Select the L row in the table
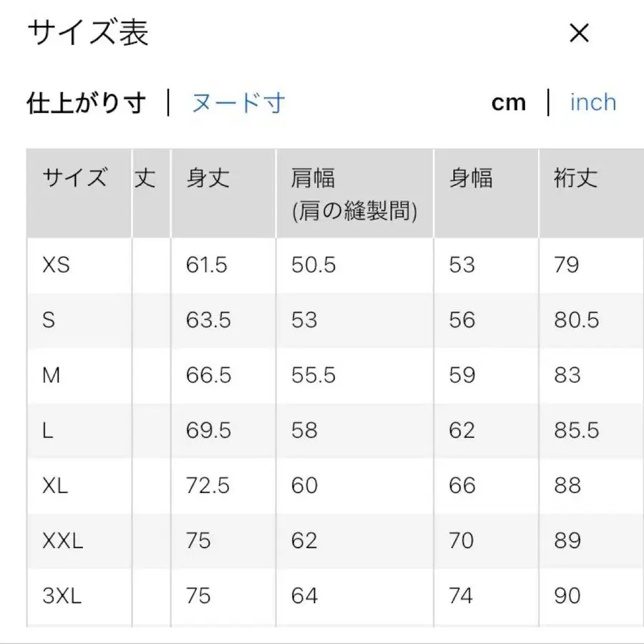Viewport: 644px width, 644px height. (x=47, y=430)
